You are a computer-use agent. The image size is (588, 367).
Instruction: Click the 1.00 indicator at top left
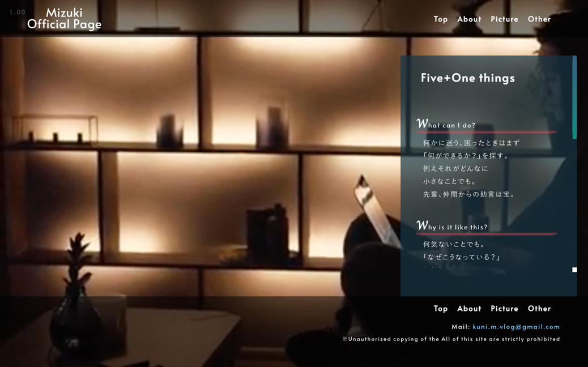[17, 12]
